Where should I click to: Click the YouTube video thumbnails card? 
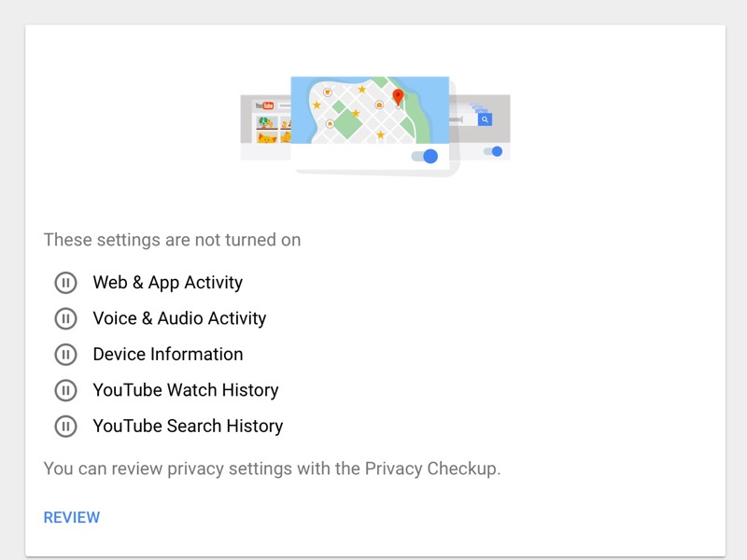point(266,128)
